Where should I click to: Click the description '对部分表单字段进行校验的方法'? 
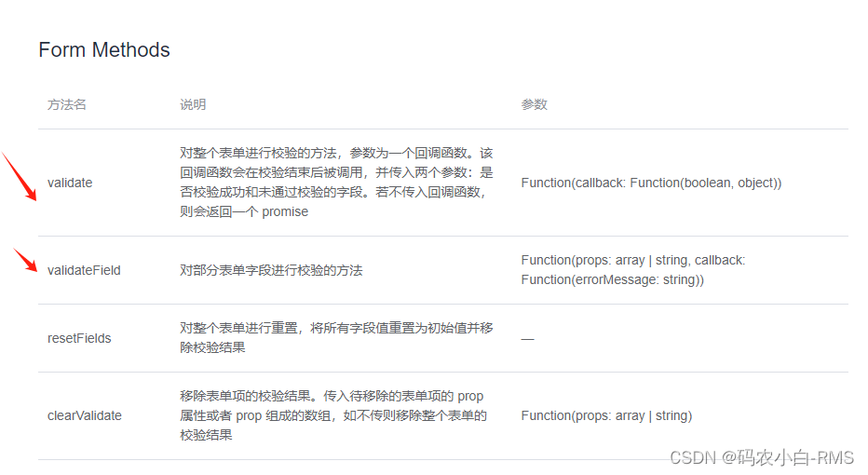271,270
